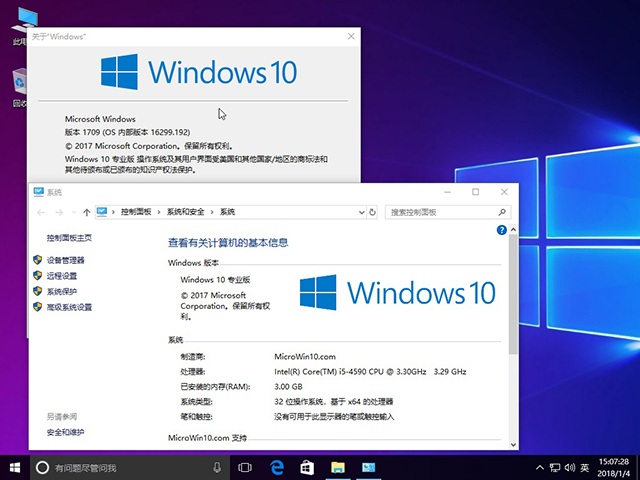Open help with the blue question icon

pyautogui.click(x=501, y=230)
